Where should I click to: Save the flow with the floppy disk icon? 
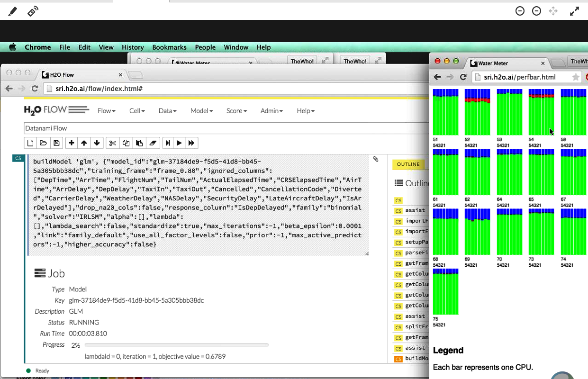pos(56,143)
